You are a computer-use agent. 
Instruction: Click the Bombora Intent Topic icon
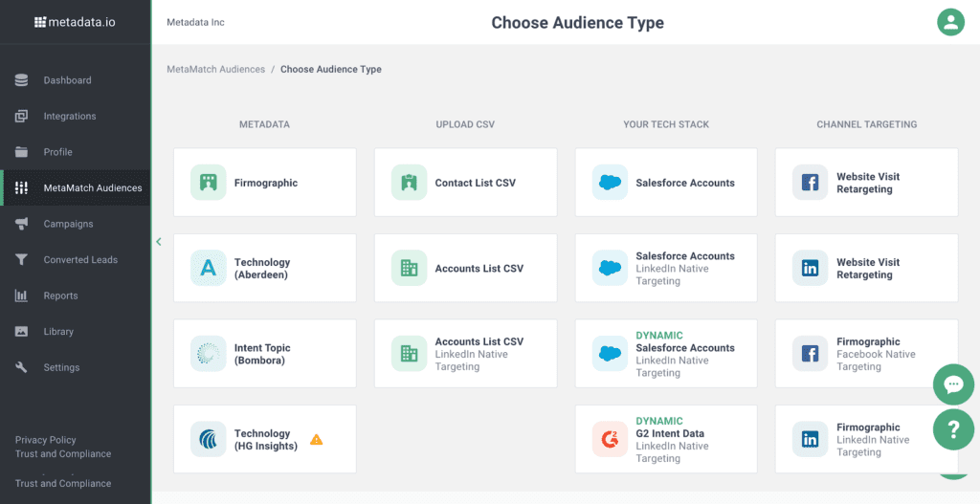208,354
